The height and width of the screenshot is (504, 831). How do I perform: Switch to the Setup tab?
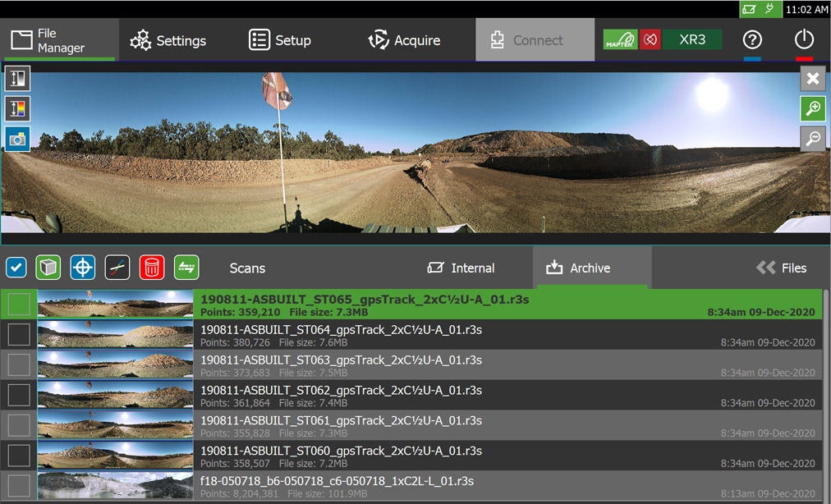point(280,40)
